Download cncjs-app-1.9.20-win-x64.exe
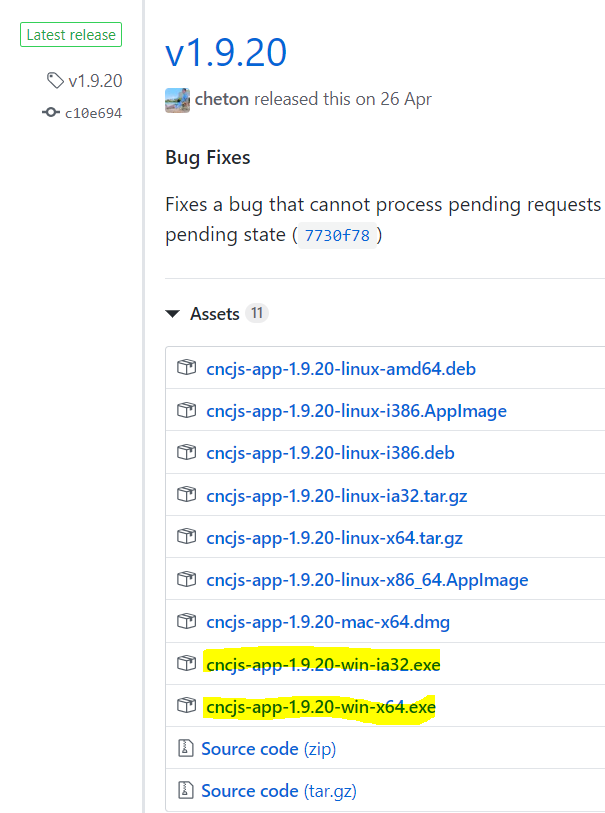This screenshot has width=605, height=813. click(321, 707)
